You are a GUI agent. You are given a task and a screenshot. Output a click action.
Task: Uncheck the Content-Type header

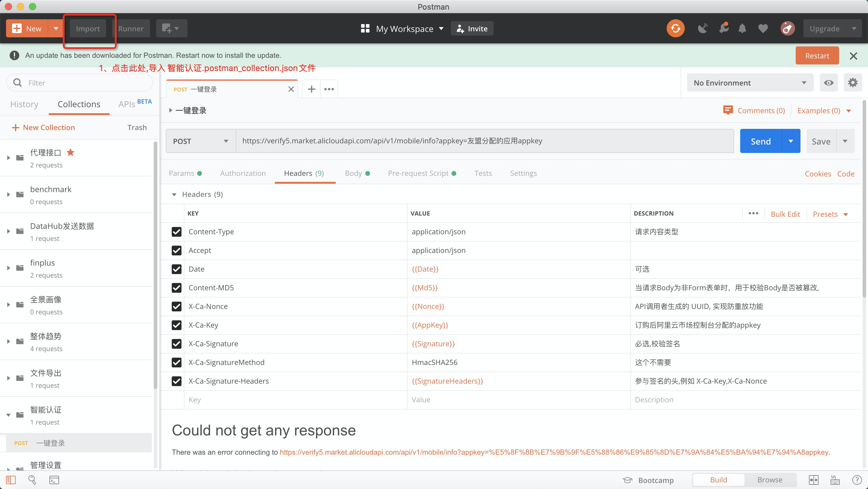[x=177, y=232]
